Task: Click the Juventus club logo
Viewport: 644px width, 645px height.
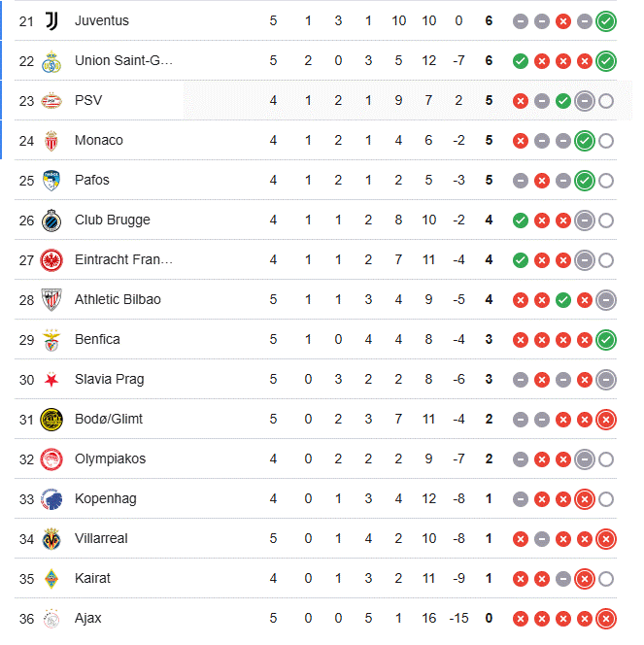Action: (x=51, y=20)
